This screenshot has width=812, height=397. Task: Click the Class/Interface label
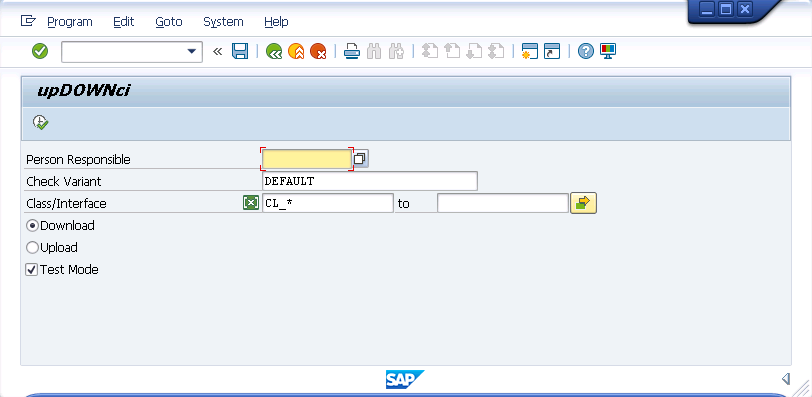(x=66, y=203)
